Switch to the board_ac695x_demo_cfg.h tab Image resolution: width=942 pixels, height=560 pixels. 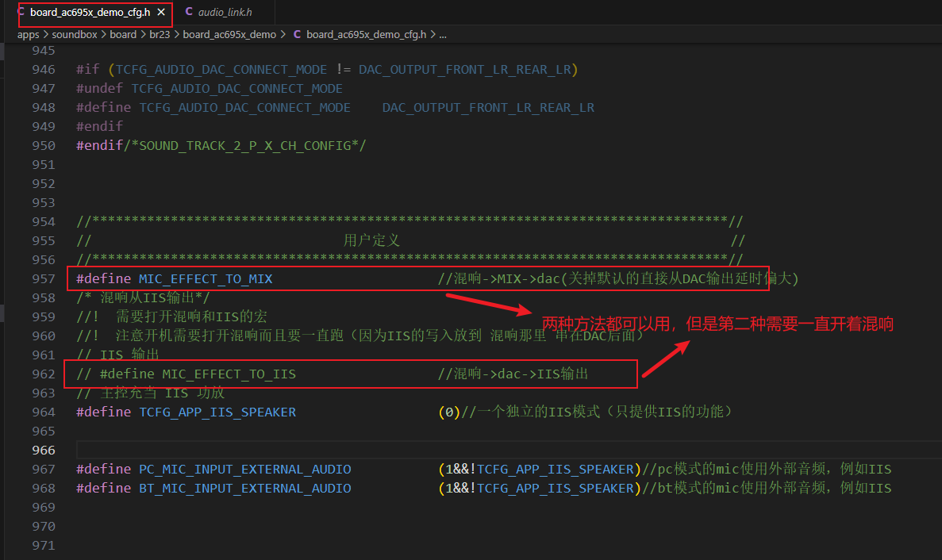90,12
